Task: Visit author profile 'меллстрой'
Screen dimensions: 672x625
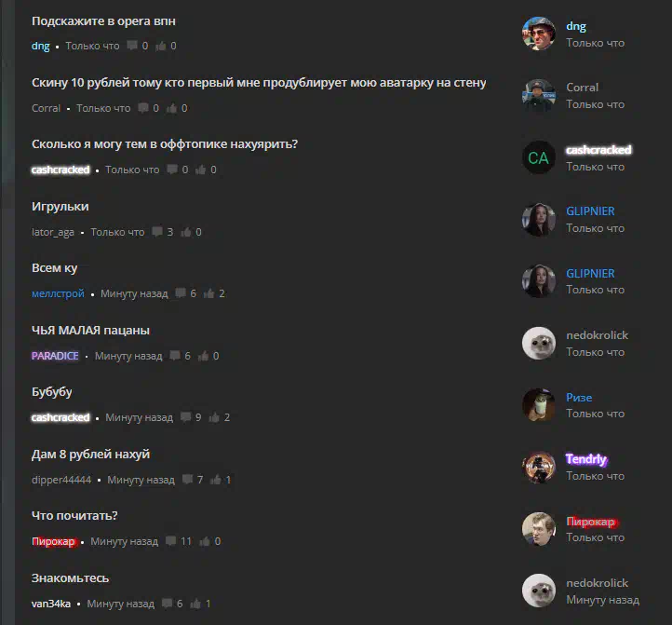Action: click(x=58, y=293)
